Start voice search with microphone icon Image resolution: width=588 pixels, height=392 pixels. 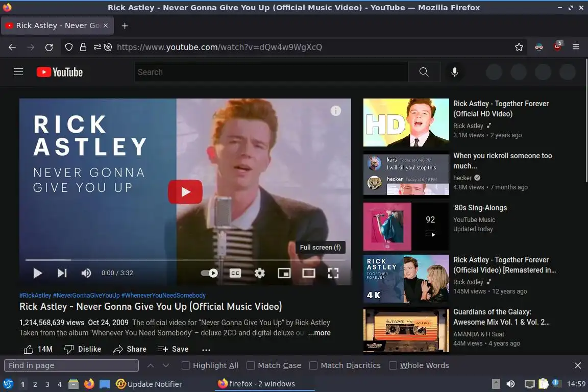454,72
